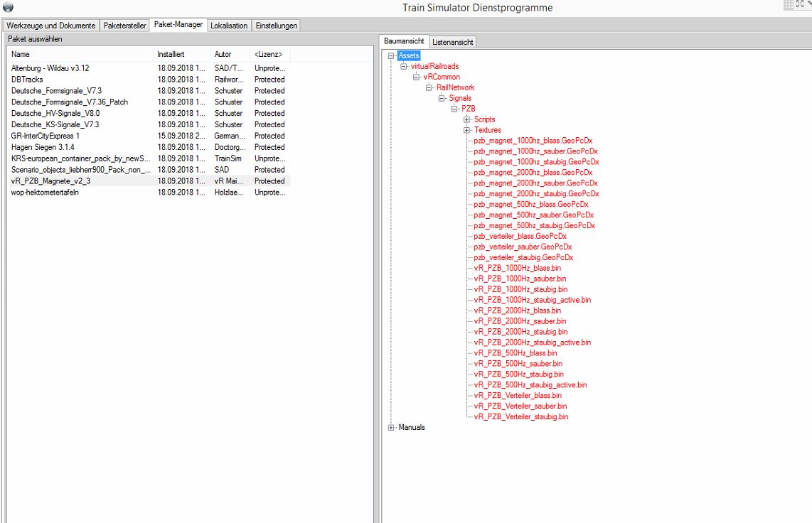Collapse the vRCommon tree node
This screenshot has width=812, height=523.
tap(416, 77)
